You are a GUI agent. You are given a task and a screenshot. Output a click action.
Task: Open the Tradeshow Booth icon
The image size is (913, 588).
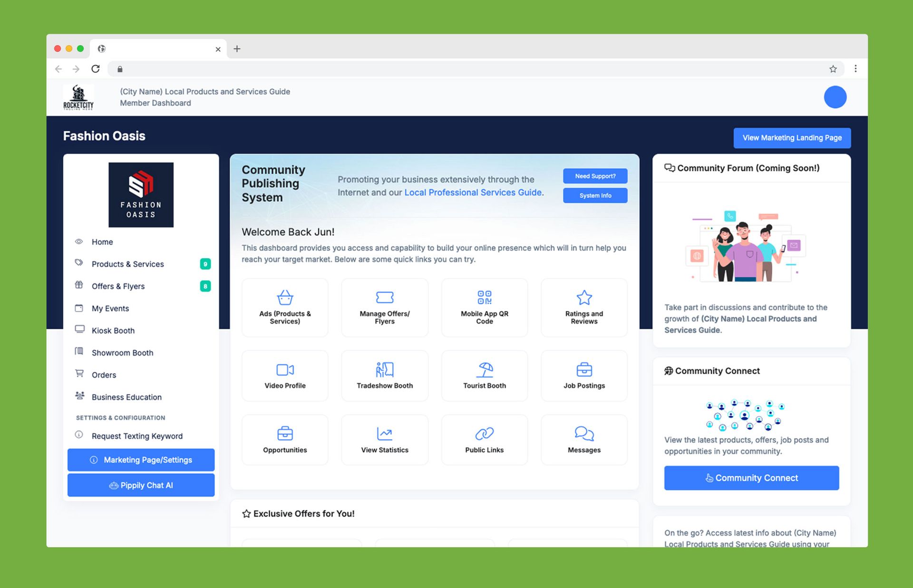point(384,369)
